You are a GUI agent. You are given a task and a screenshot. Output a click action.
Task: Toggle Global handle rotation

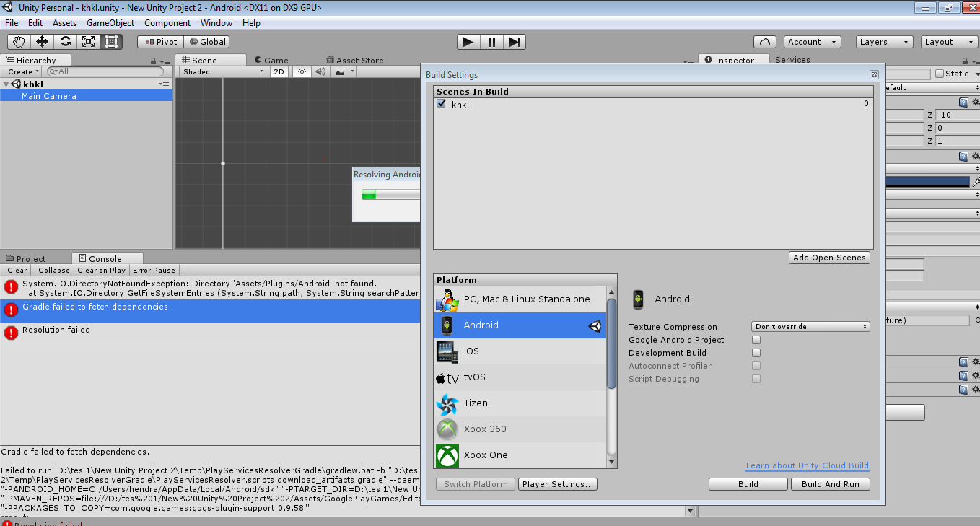[x=206, y=42]
